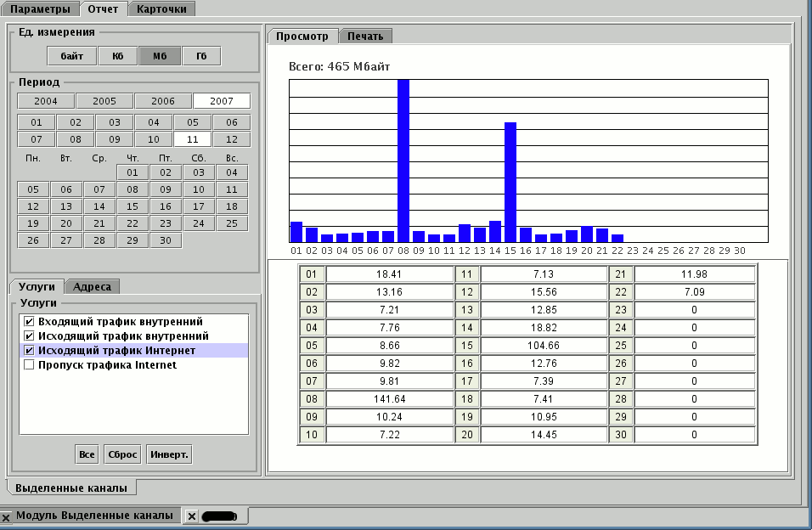The width and height of the screenshot is (812, 530).
Task: Open the Адреса tab
Action: click(92, 287)
